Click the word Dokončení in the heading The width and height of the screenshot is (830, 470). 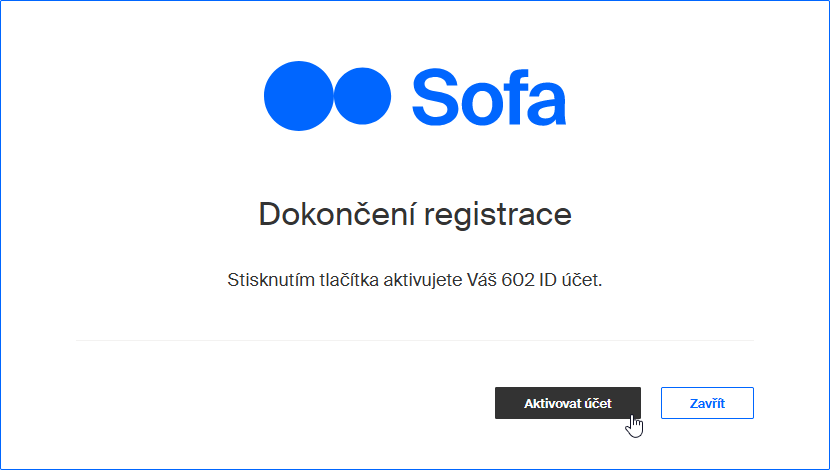pos(335,214)
